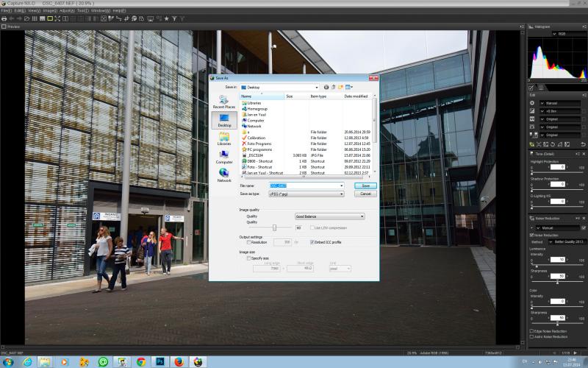Open the Save in Desktop location dropdown
588x368 pixels.
point(317,87)
